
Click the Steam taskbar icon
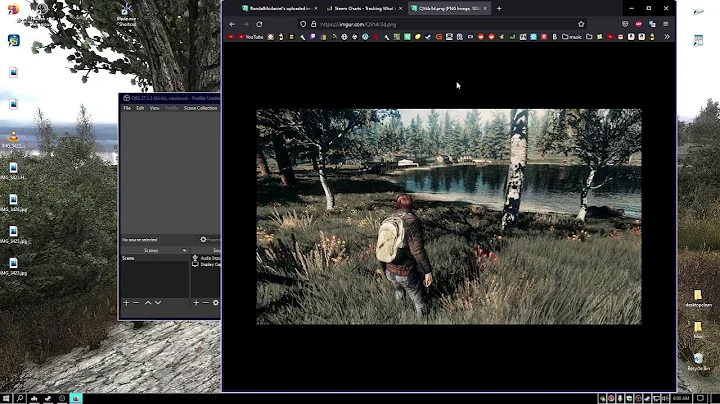pos(48,398)
